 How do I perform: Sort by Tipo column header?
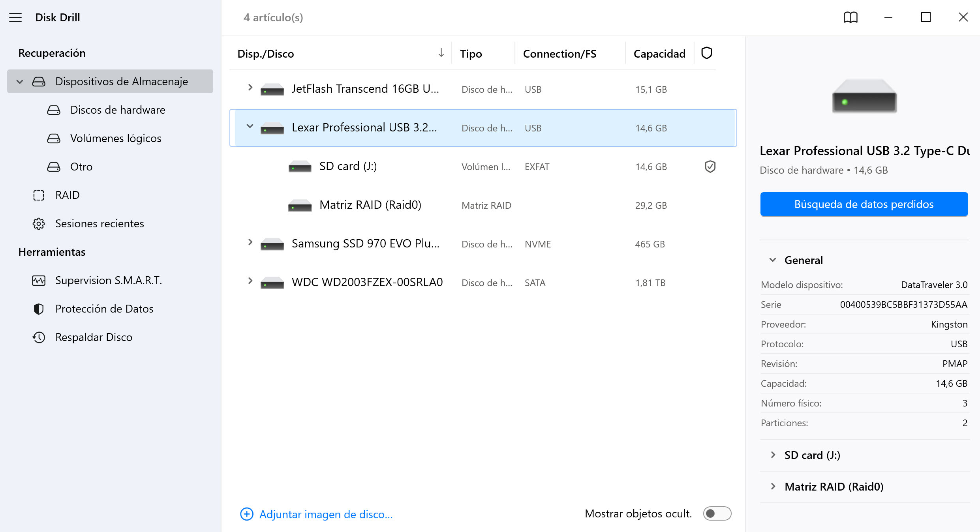pos(471,54)
